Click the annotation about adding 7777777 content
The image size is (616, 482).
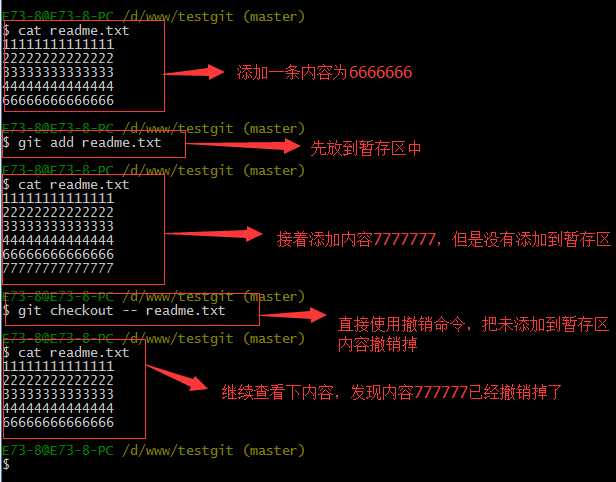tap(444, 239)
